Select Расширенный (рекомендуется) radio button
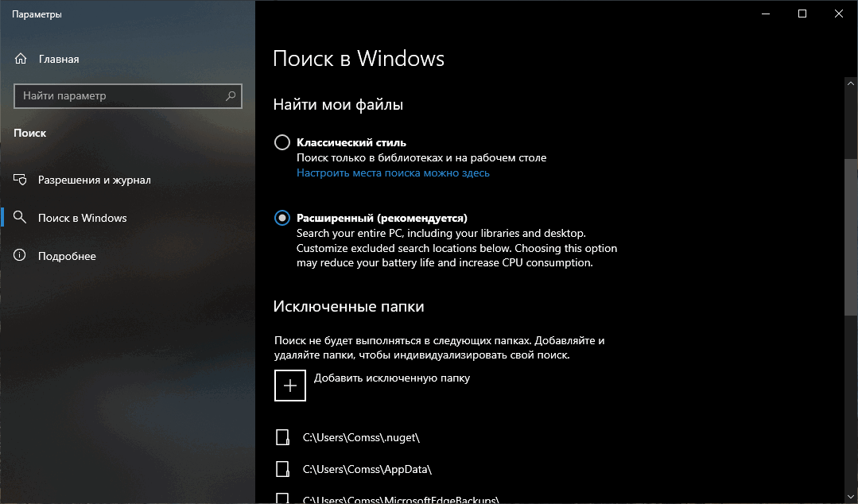This screenshot has width=858, height=504. coord(281,218)
